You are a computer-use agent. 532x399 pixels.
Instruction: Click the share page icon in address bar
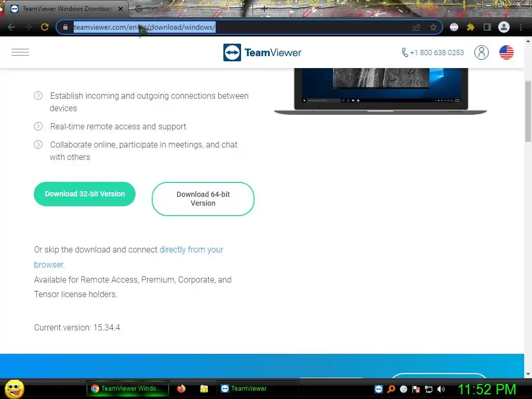tap(417, 28)
